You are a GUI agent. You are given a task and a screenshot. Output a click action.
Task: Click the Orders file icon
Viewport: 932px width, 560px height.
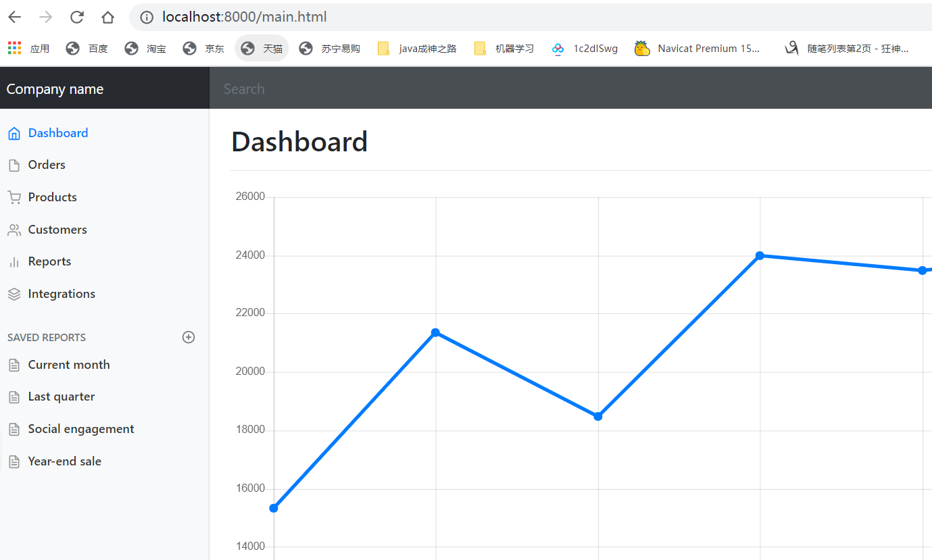14,166
